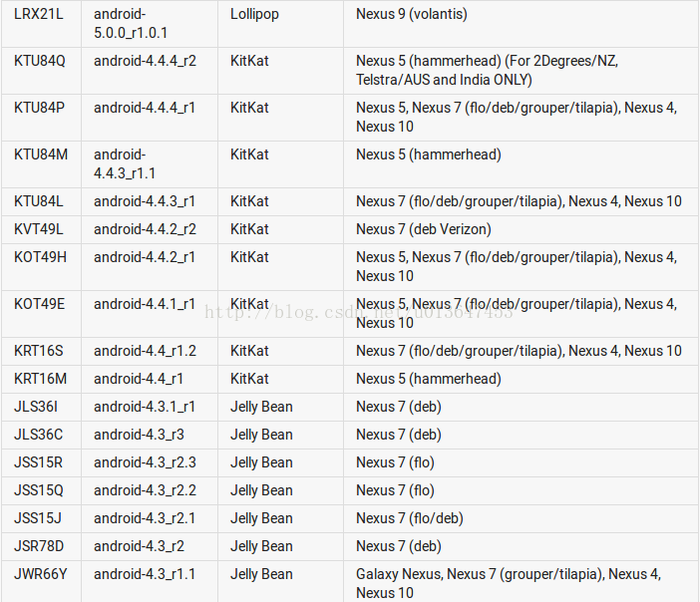Screen dimensions: 700x602
Task: Click the device list in the KTU84L row
Action: pyautogui.click(x=519, y=201)
